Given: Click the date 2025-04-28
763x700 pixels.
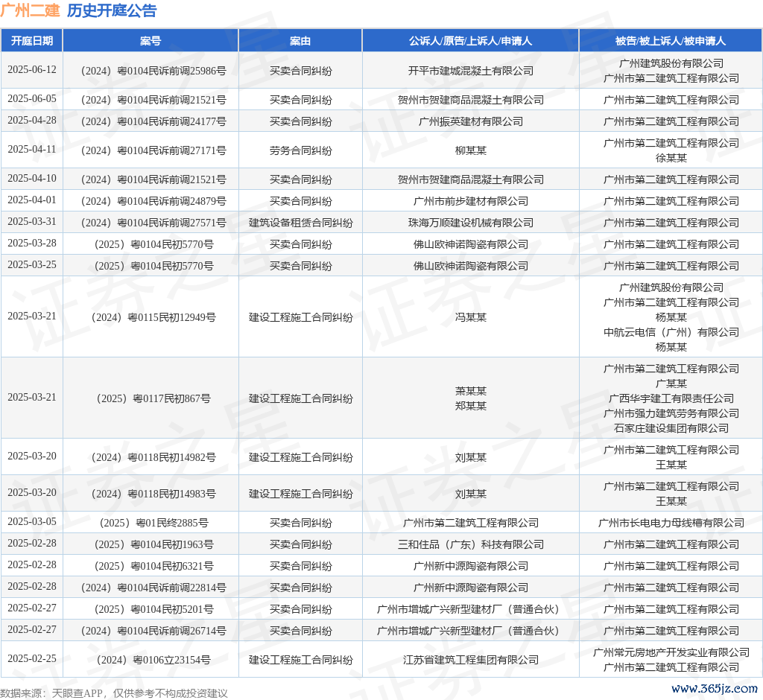Looking at the screenshot, I should (32, 120).
